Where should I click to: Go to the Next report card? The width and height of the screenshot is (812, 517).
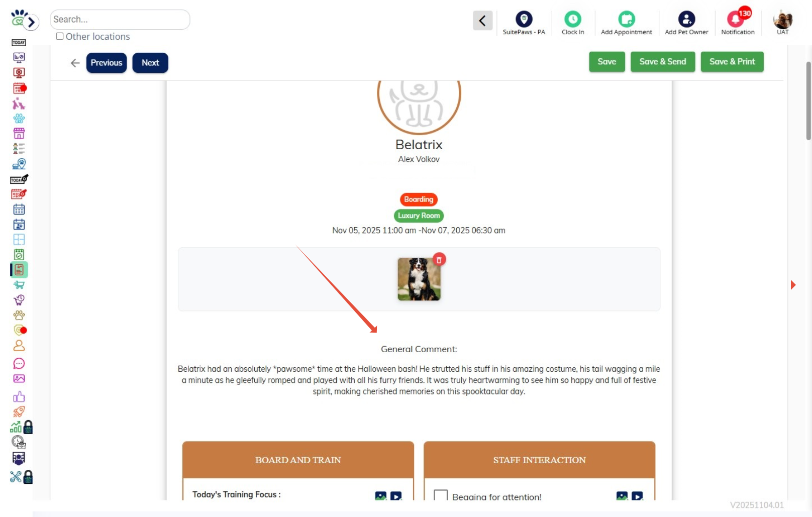coord(150,63)
